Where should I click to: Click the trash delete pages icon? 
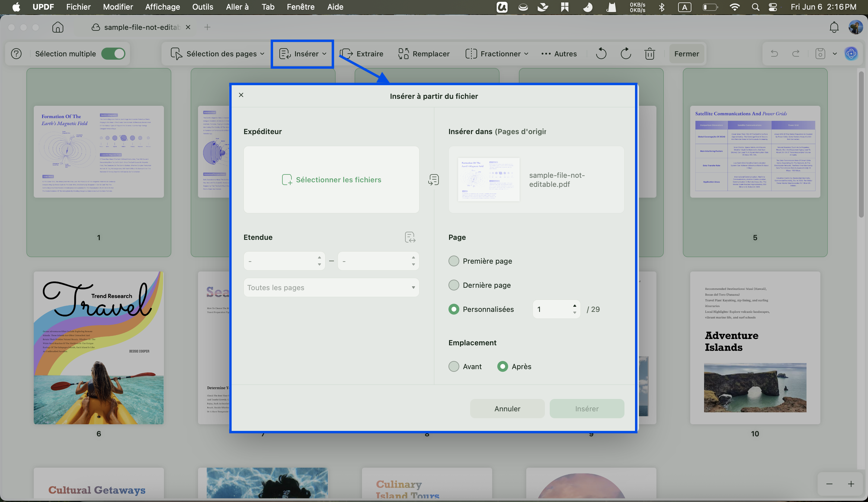pos(649,54)
